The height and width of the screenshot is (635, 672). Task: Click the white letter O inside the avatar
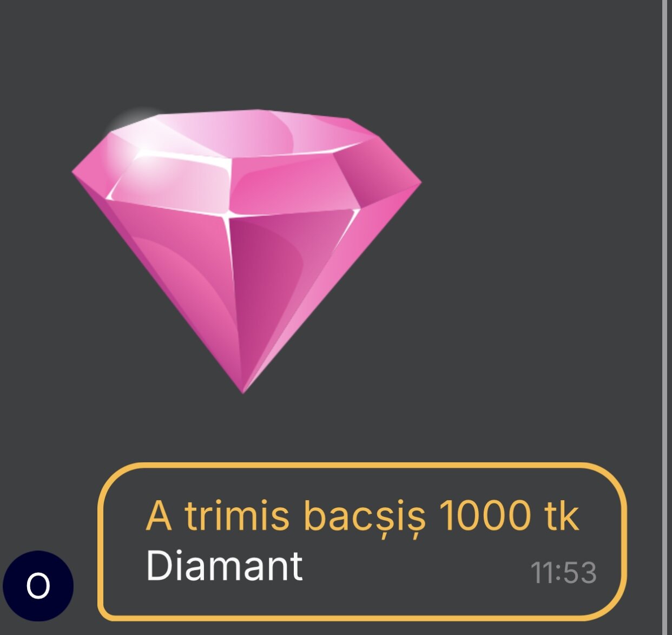38,586
